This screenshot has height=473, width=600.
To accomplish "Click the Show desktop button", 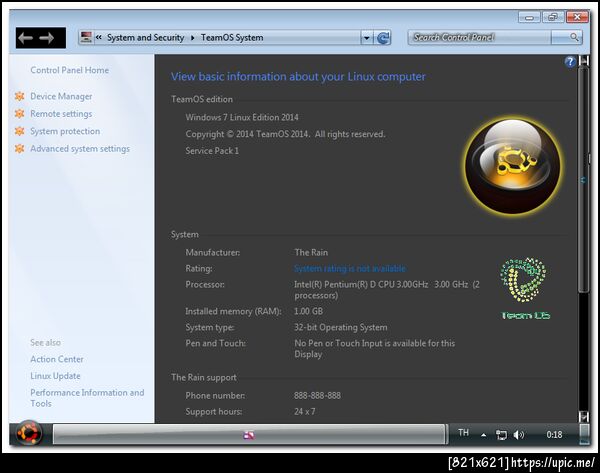I will [585, 434].
